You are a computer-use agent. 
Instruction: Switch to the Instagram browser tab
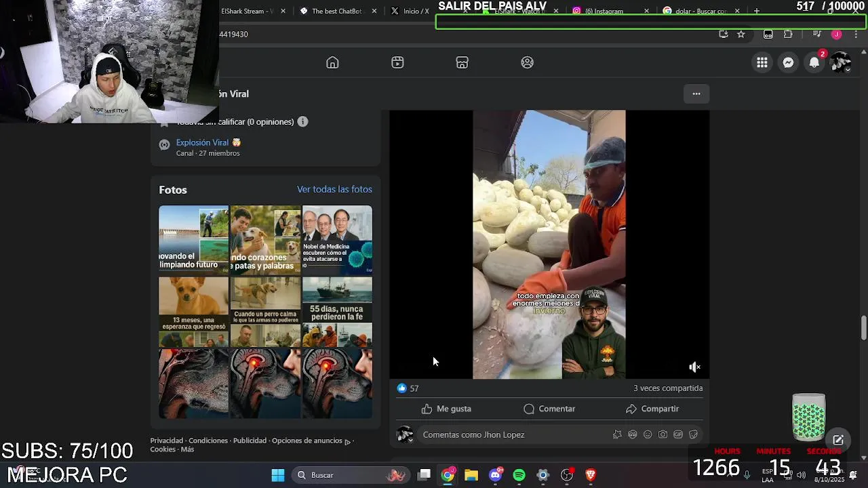pyautogui.click(x=610, y=11)
